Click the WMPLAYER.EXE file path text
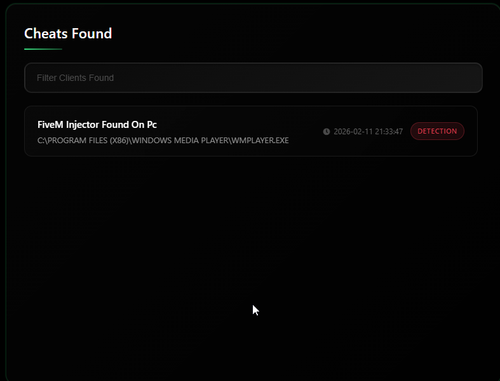The image size is (500, 381). point(163,140)
